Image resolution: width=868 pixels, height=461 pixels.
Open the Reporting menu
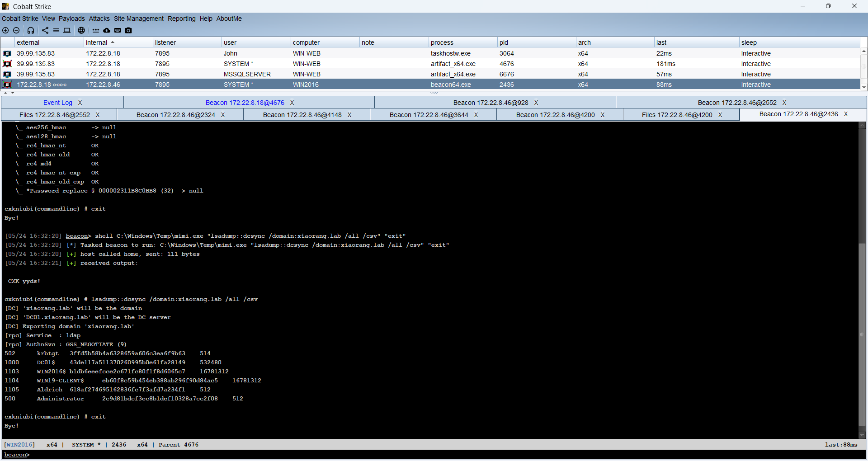(x=181, y=19)
